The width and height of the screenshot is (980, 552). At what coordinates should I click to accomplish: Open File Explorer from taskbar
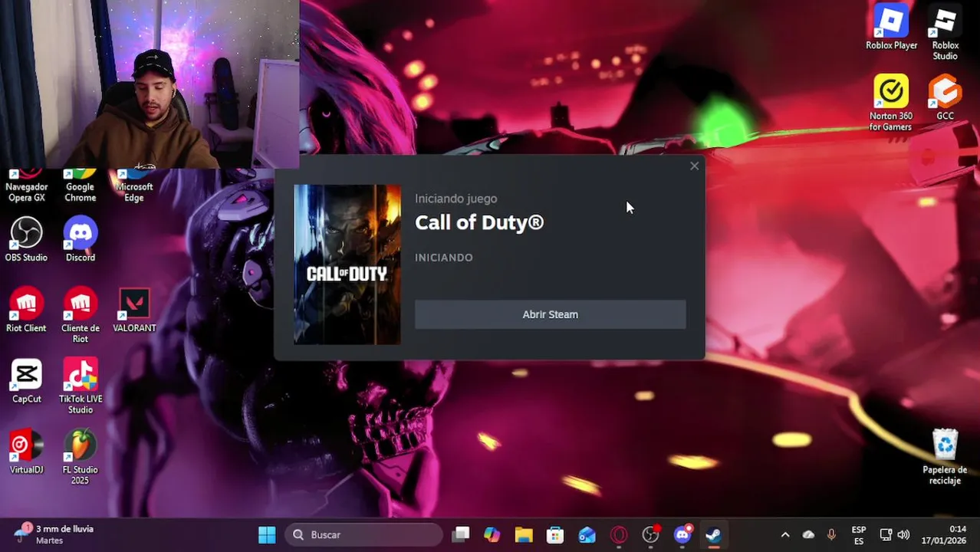click(523, 534)
